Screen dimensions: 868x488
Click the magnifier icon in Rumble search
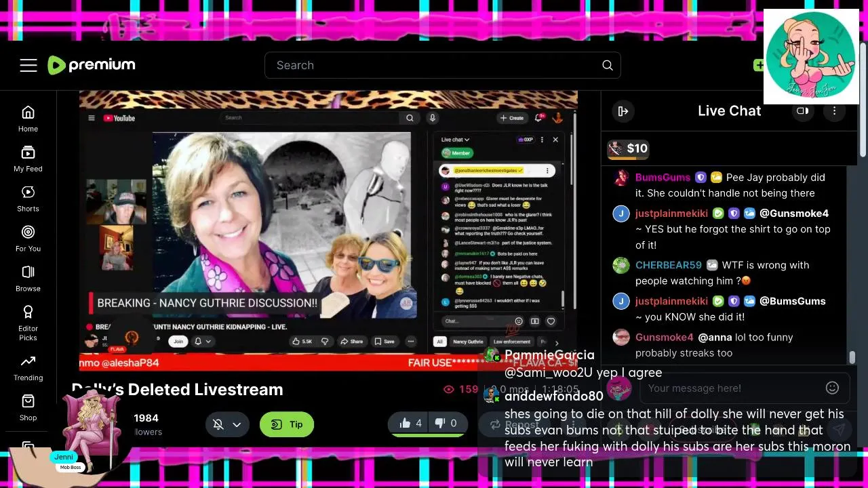608,65
